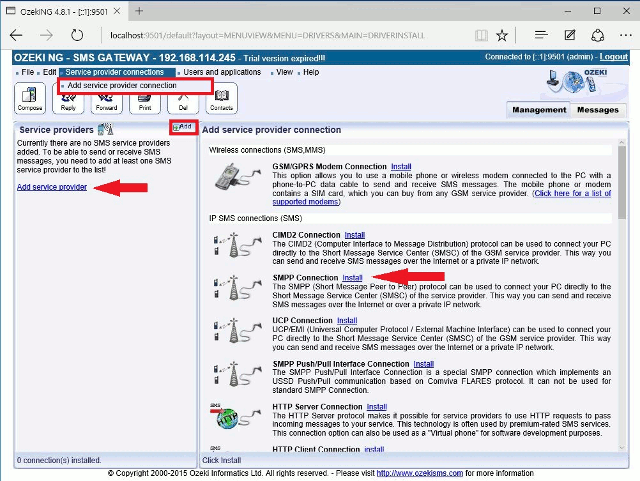Open the Users and applications menu
This screenshot has height=481, width=640.
[222, 72]
